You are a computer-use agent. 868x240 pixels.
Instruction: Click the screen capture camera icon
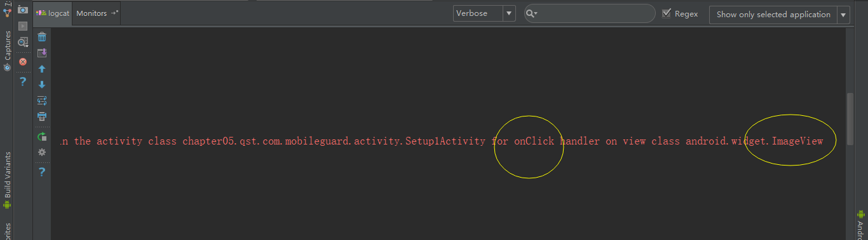point(23,10)
